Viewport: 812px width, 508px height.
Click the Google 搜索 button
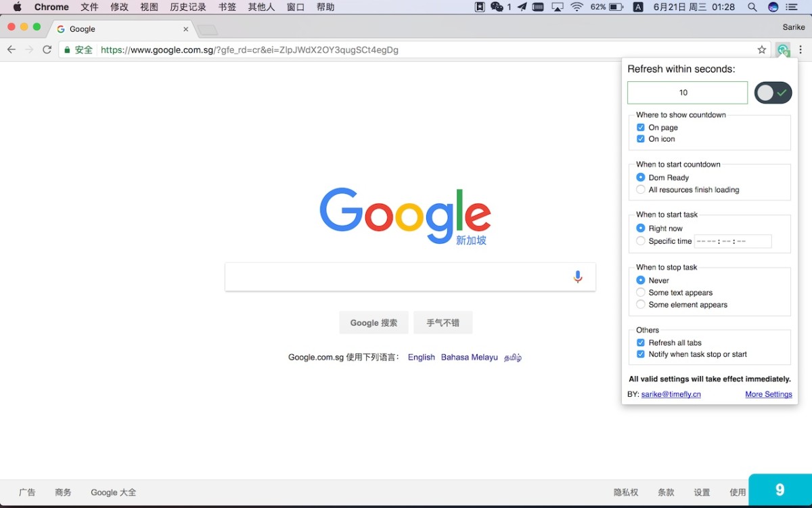tap(374, 323)
